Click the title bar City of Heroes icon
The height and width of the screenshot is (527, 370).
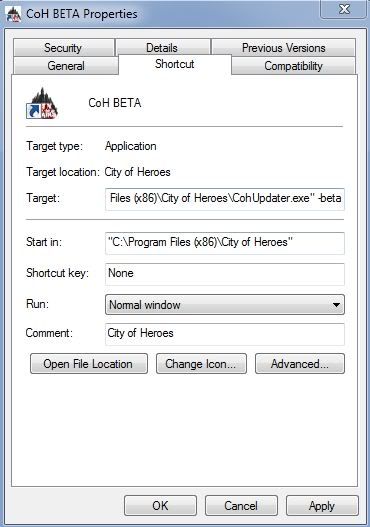[x=14, y=14]
